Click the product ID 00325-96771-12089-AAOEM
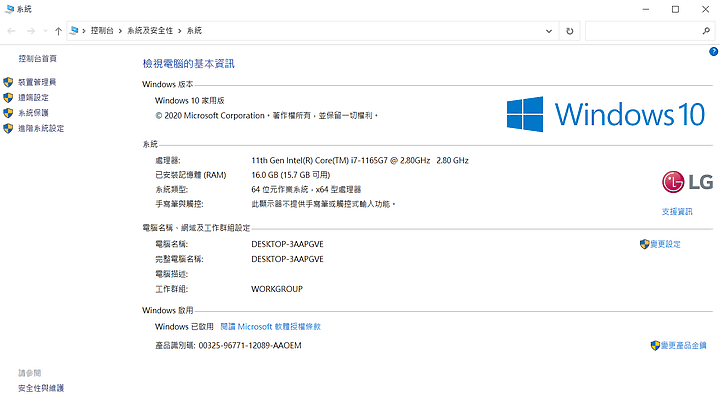Screen dimensions: 720x406 click(x=250, y=345)
